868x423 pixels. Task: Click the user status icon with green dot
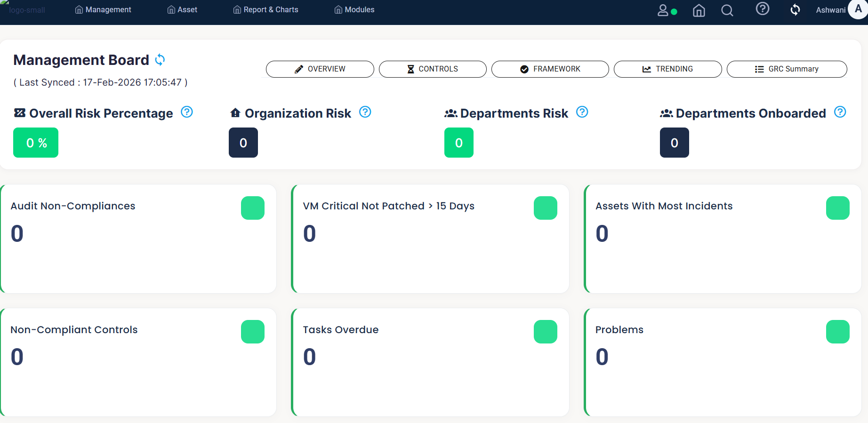(667, 10)
